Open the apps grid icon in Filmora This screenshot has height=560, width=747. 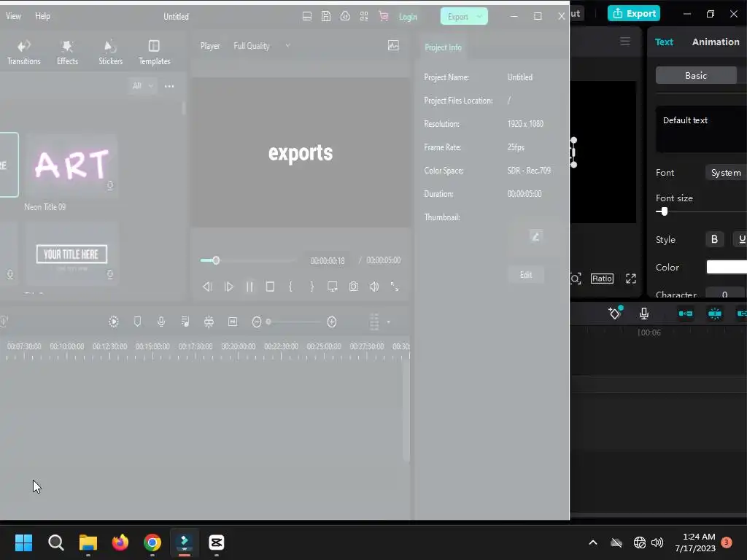tap(364, 16)
